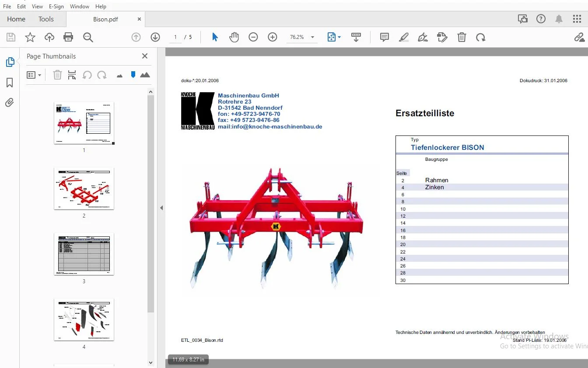Open the Help menu
Viewport: 588px width, 368px height.
101,7
